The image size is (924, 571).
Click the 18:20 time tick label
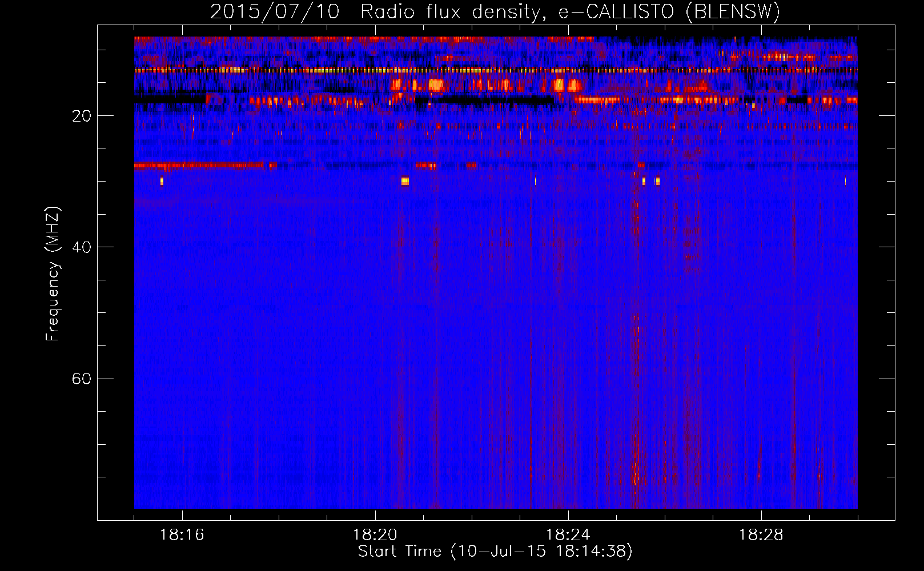(x=375, y=534)
